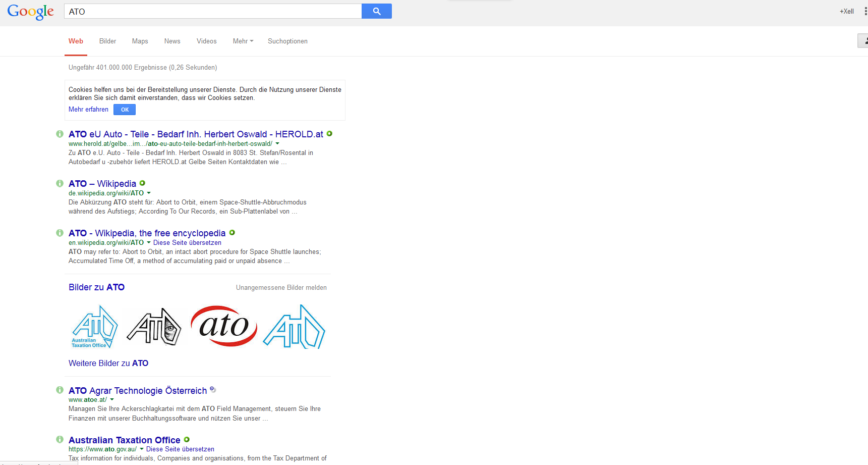The width and height of the screenshot is (868, 465).
Task: Click the account button at right edge
Action: click(863, 41)
